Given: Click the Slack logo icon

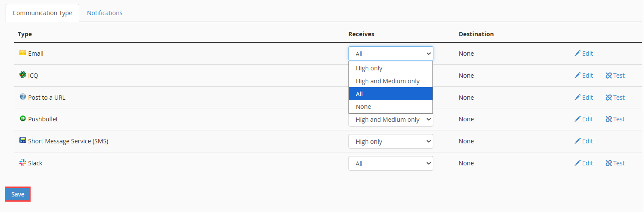Looking at the screenshot, I should pos(23,162).
